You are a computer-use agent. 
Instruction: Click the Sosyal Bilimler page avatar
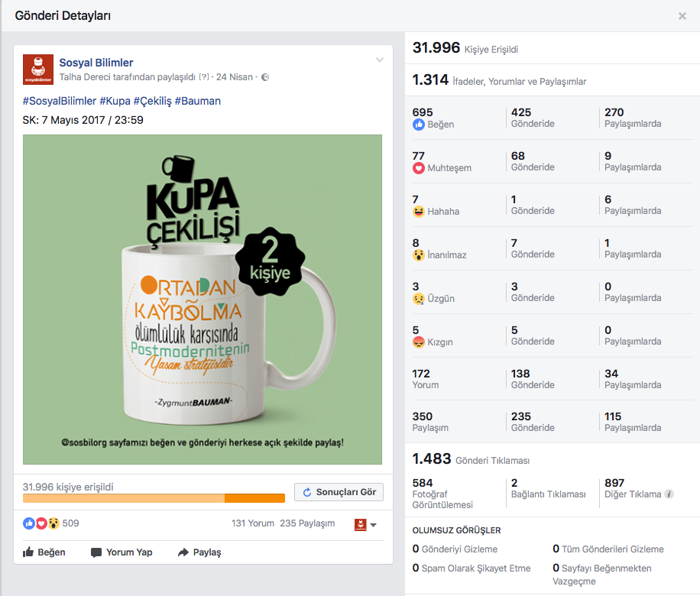(38, 70)
